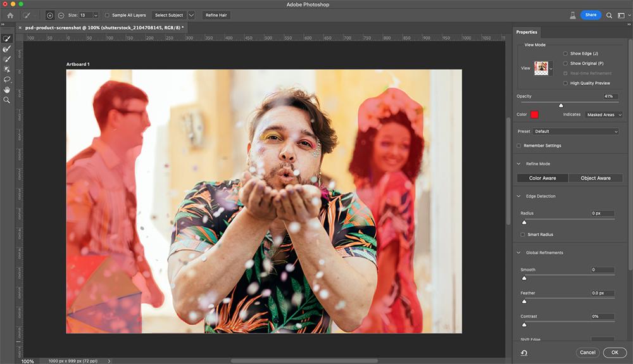Click the brush Size value field

(86, 15)
